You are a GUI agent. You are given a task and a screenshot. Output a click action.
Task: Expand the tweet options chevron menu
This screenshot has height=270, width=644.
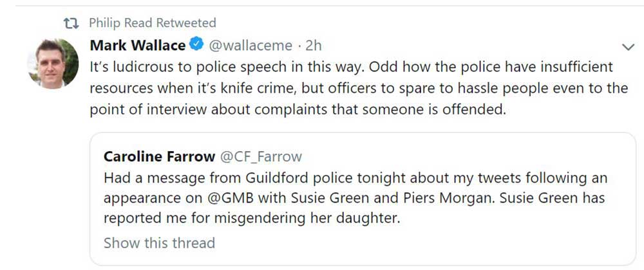coord(627,47)
